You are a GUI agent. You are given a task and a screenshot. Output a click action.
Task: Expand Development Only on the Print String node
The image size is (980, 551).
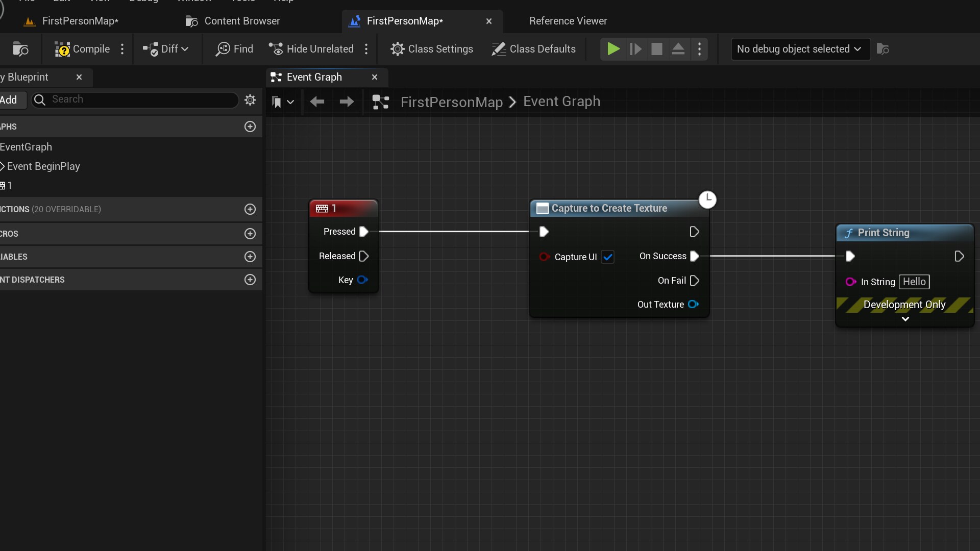[905, 319]
